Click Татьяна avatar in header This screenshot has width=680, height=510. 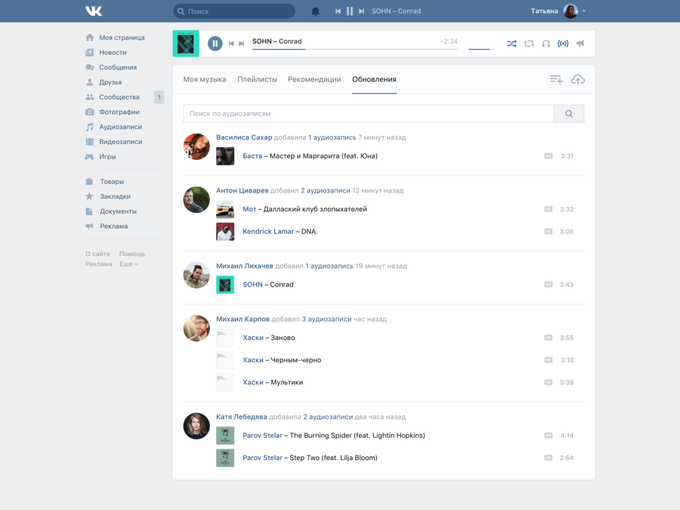pos(570,11)
